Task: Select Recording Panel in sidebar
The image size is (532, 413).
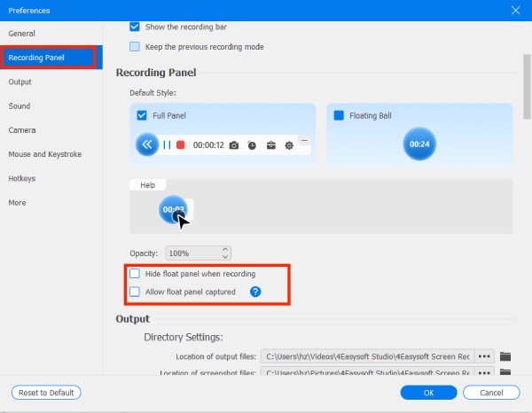Action: tap(51, 58)
